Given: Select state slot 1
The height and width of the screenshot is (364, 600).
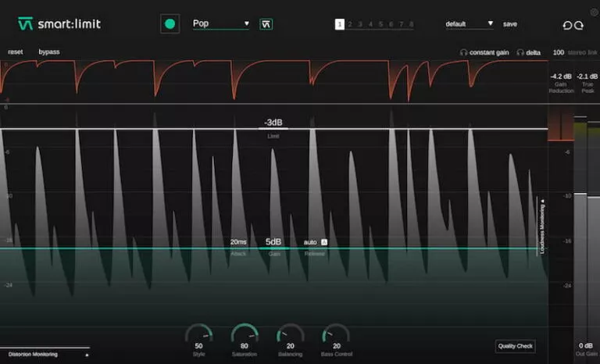Looking at the screenshot, I should click(340, 24).
